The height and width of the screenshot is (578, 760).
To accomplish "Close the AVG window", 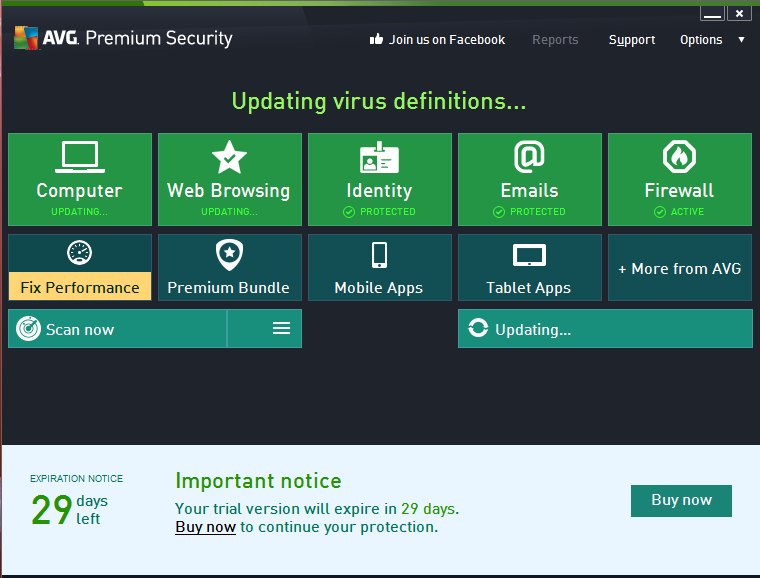I will tap(739, 14).
